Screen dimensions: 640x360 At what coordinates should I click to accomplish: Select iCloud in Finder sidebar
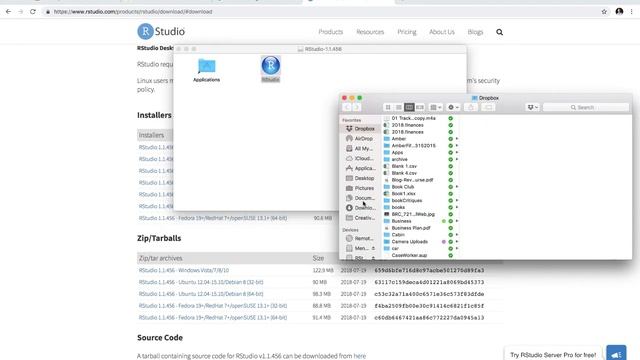tap(360, 158)
